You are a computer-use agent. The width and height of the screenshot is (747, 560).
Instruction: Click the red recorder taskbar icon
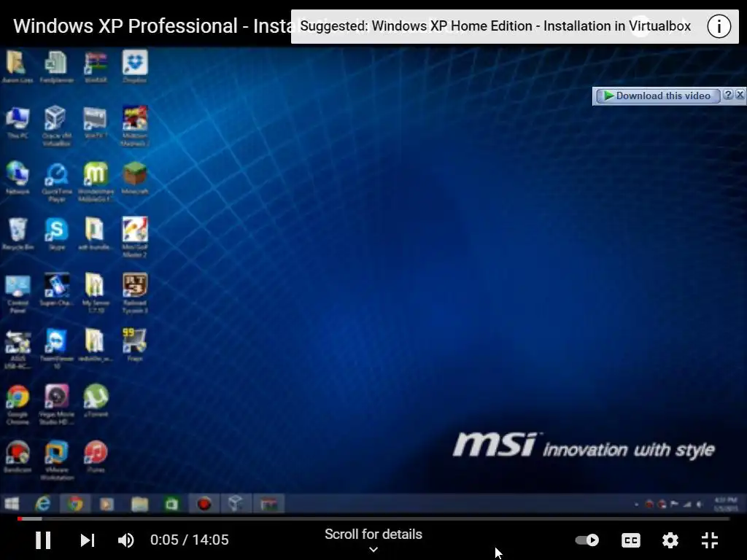click(x=204, y=504)
